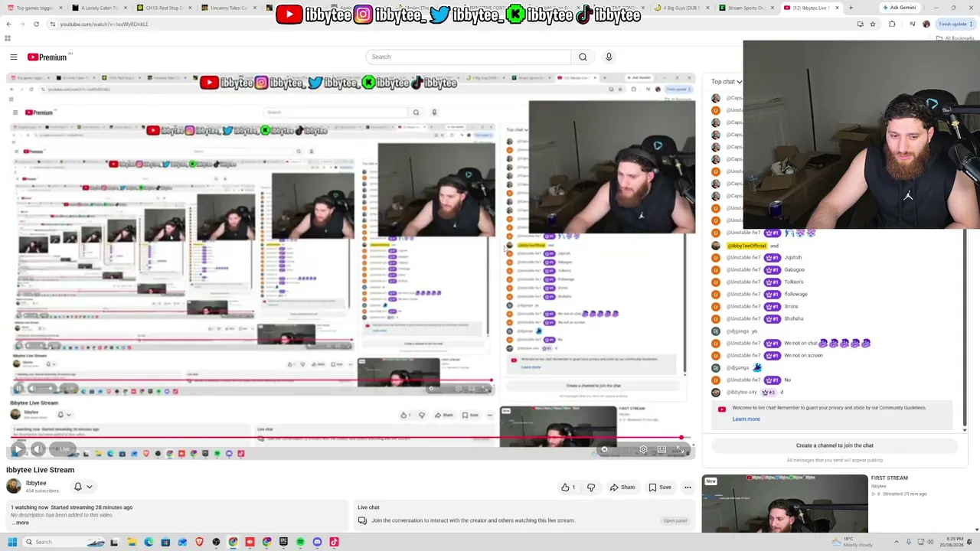
Task: Toggle theater mode on the player
Action: tap(661, 449)
